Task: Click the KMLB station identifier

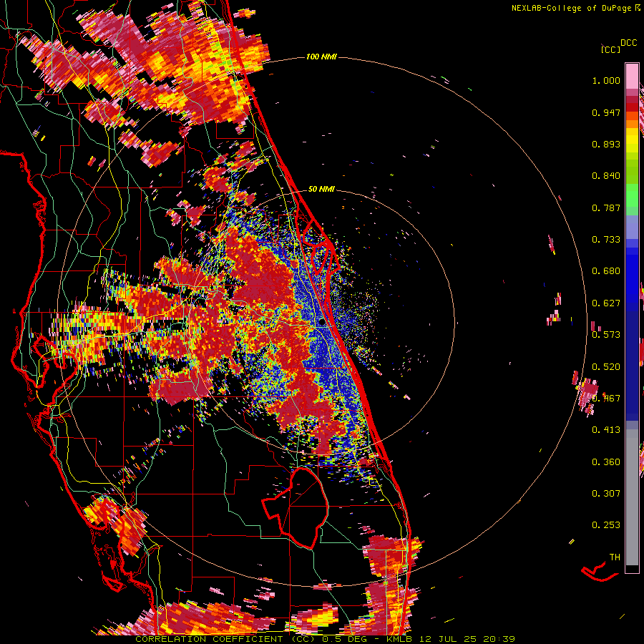Action: [x=400, y=639]
